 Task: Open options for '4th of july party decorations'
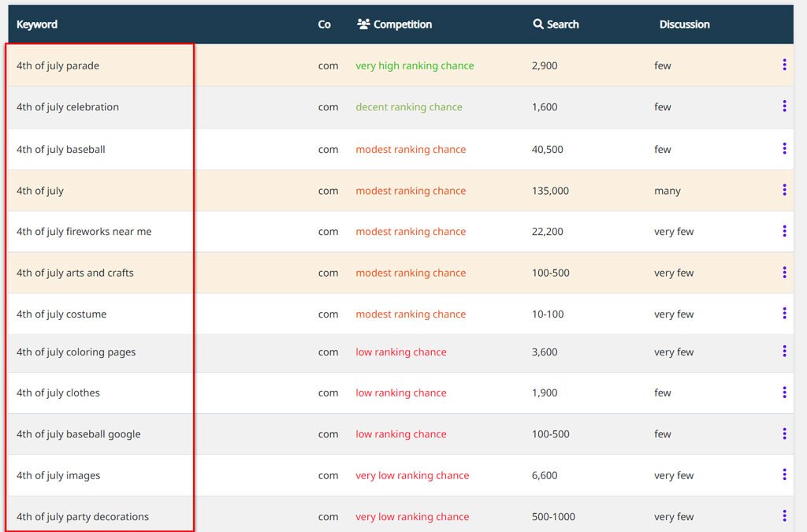point(784,515)
